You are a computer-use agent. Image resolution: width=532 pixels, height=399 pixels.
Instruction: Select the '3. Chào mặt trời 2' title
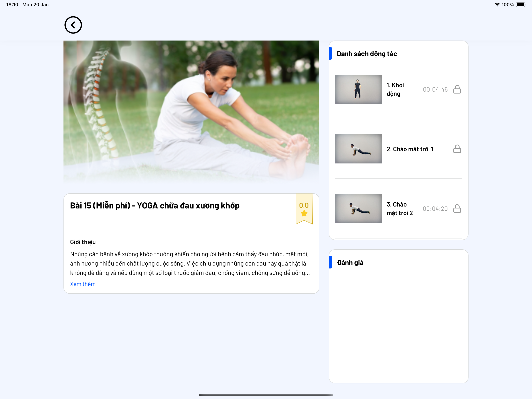(x=399, y=209)
